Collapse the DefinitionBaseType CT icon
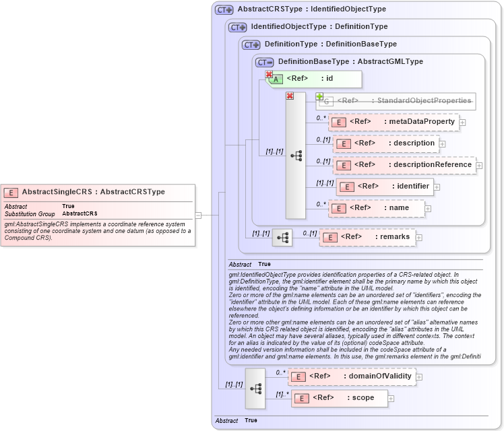This screenshot has height=431, width=504. click(264, 63)
